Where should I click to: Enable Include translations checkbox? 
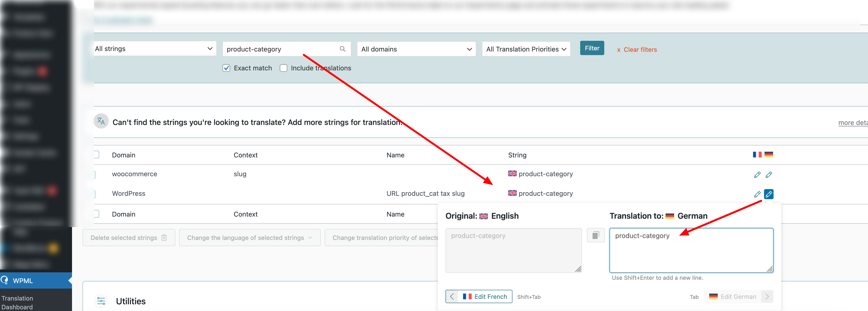click(x=283, y=68)
